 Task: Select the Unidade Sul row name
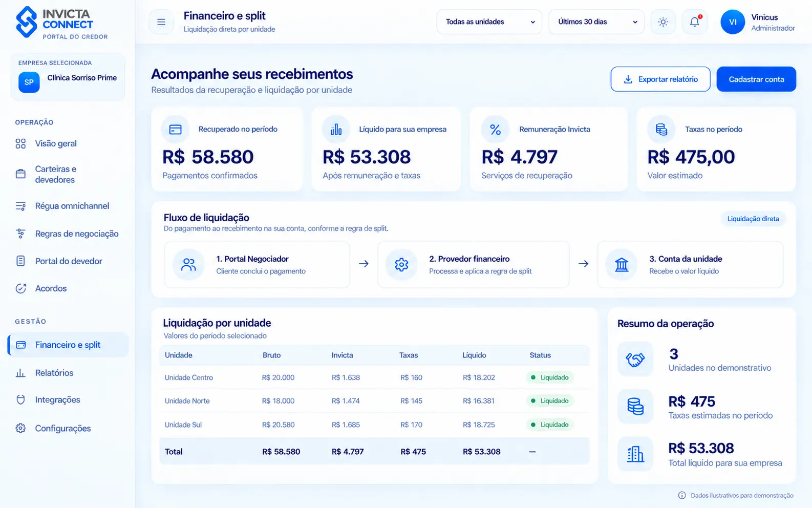tap(183, 425)
